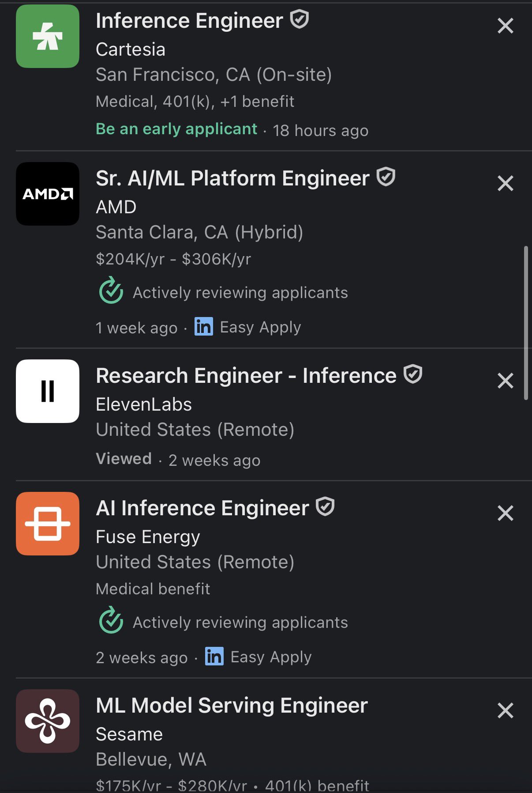Open AI Inference Engineer job title
The height and width of the screenshot is (793, 532).
[x=202, y=508]
